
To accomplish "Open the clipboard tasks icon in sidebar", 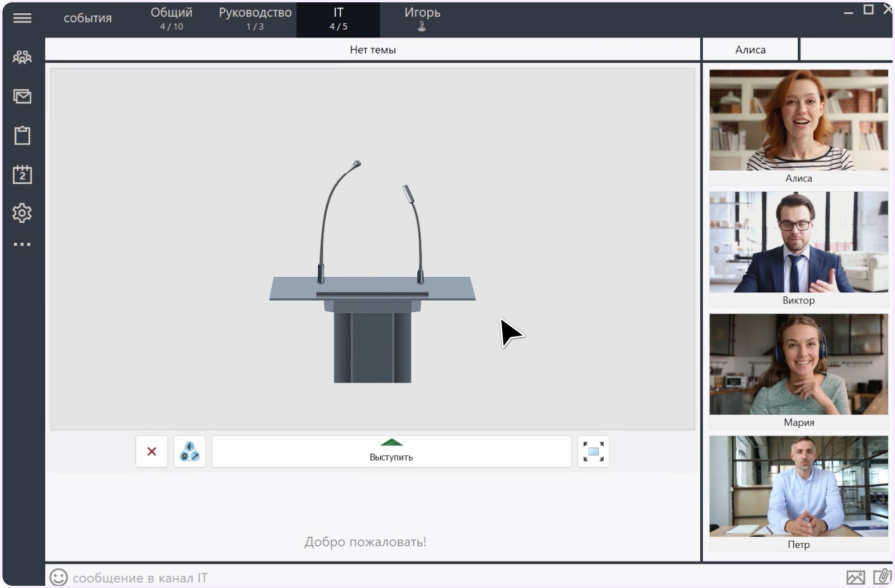I will coord(22,135).
